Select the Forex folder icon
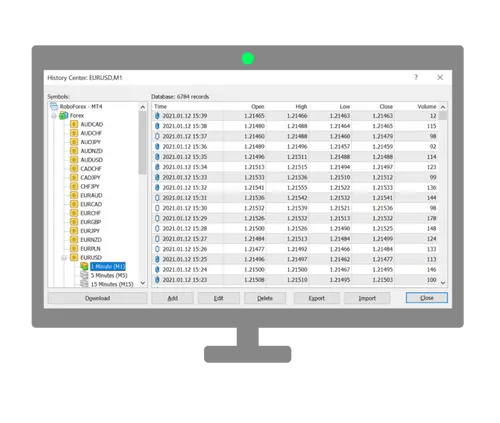The image size is (500, 423). point(63,115)
